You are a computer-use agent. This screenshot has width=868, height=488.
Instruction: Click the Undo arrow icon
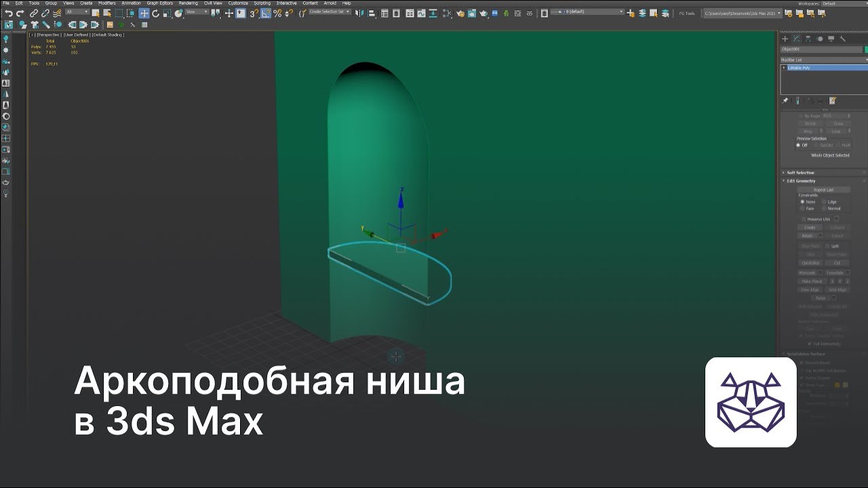tap(9, 13)
